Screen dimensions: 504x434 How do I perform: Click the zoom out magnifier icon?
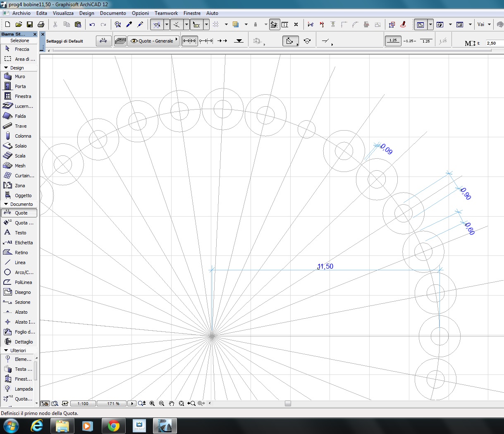coord(162,403)
